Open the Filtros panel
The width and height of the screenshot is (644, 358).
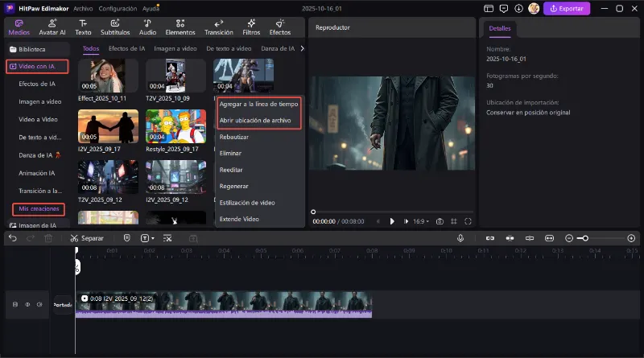tap(251, 27)
